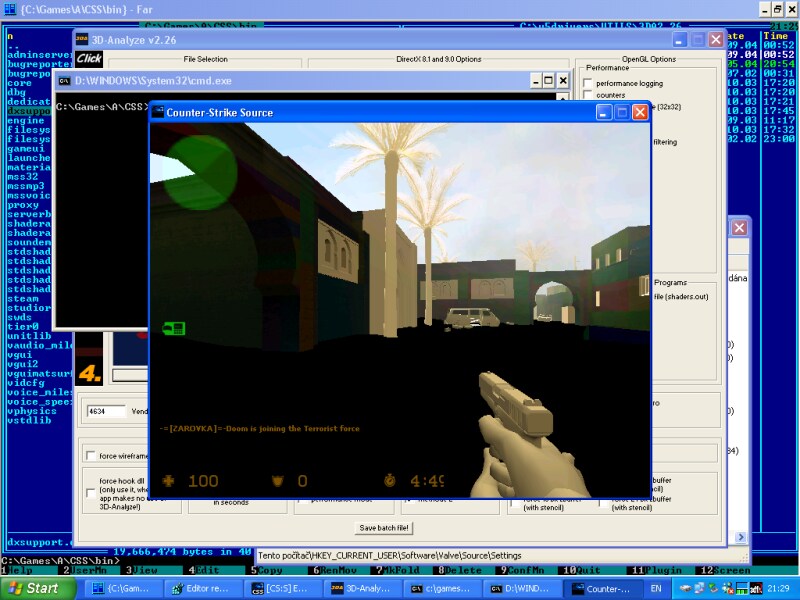
Task: Click the 'Doom is joining the Terrorist force' message
Action: point(293,429)
